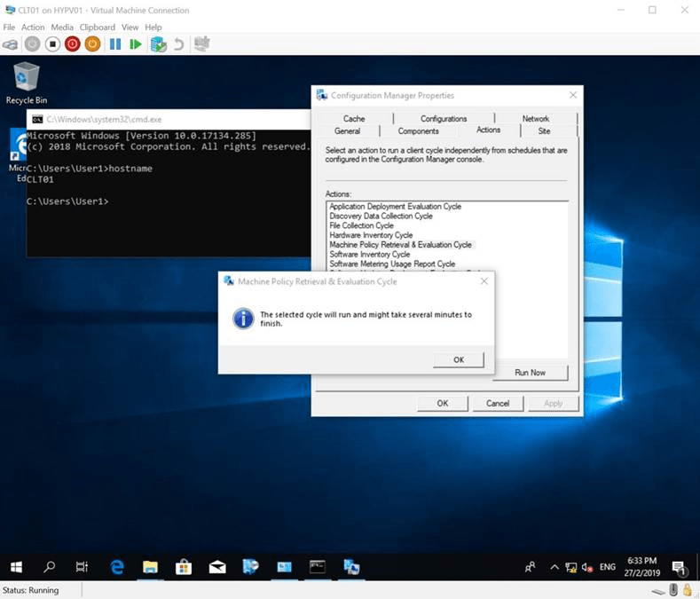Select Discovery Data Collection Cycle action
700x599 pixels.
coord(381,216)
